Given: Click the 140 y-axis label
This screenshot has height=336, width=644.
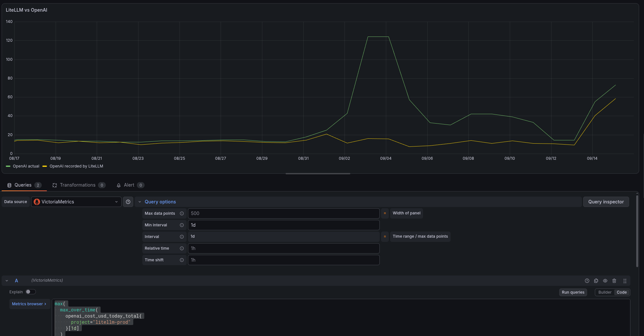Looking at the screenshot, I should tap(9, 22).
